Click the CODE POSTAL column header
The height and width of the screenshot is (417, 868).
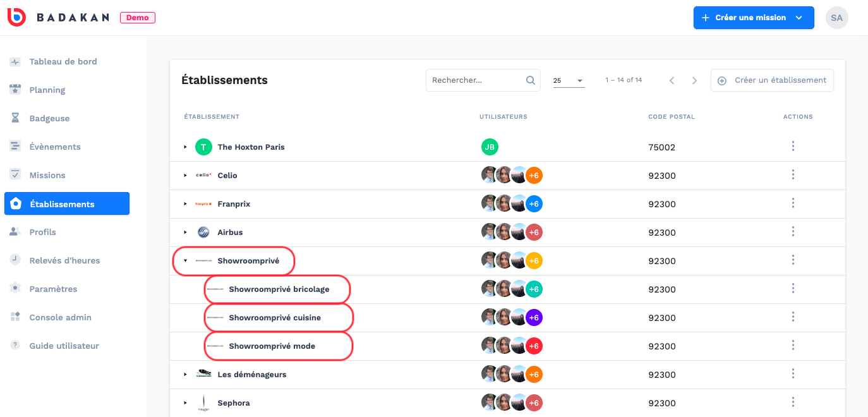pyautogui.click(x=672, y=117)
